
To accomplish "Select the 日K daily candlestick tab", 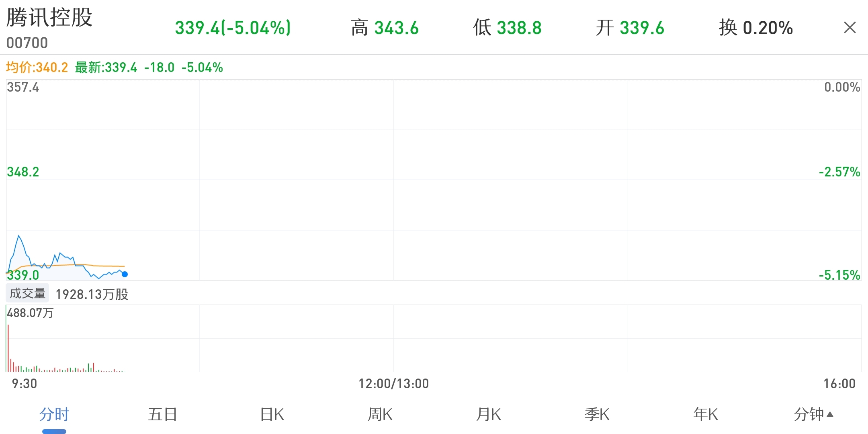I will (272, 414).
